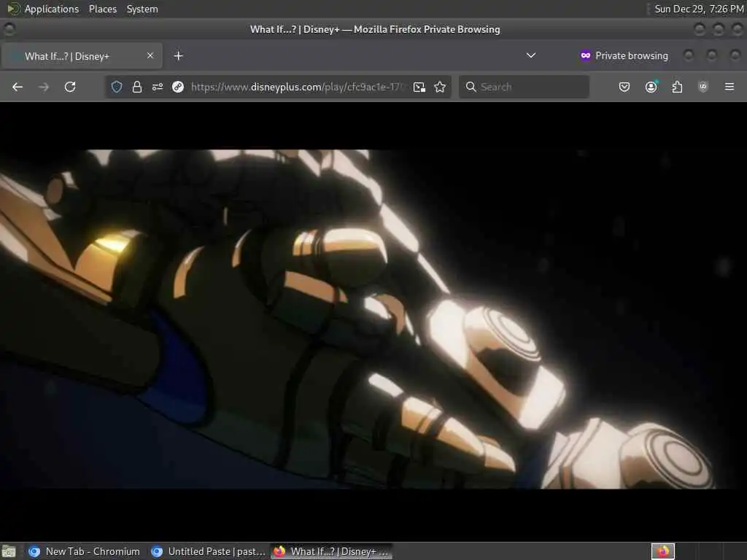Reload the Disney+ page
The width and height of the screenshot is (747, 560).
coord(70,87)
